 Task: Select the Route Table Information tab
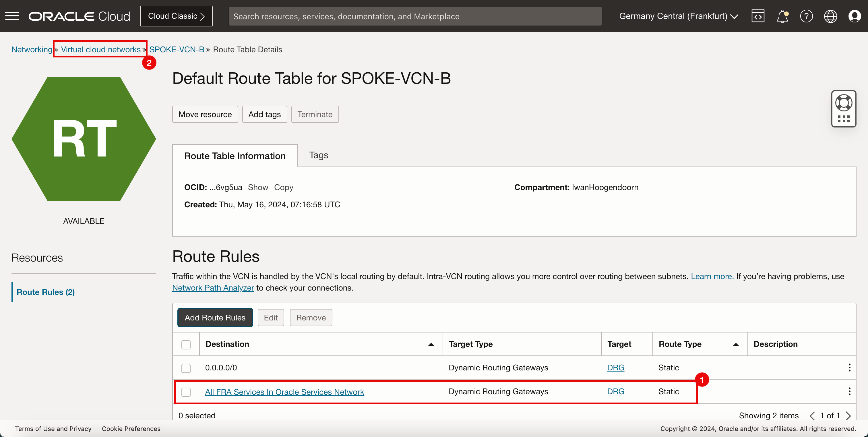point(235,155)
